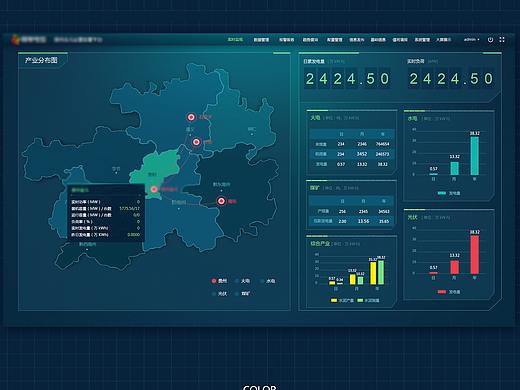Click the 毕节 region label on the map
The width and height of the screenshot is (520, 390).
[116, 169]
